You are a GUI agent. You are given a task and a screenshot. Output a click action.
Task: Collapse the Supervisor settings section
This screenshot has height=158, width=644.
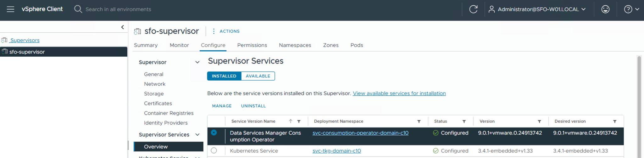[197, 62]
